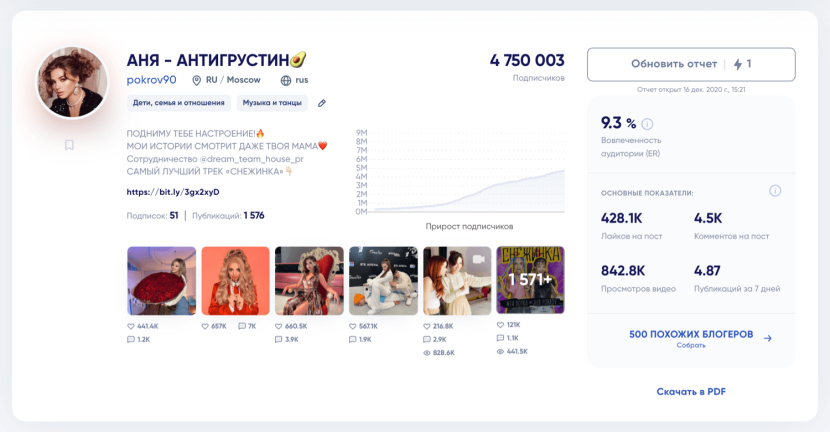The width and height of the screenshot is (830, 432).
Task: Open the post thumbnail with red roses bouquet
Action: point(161,281)
